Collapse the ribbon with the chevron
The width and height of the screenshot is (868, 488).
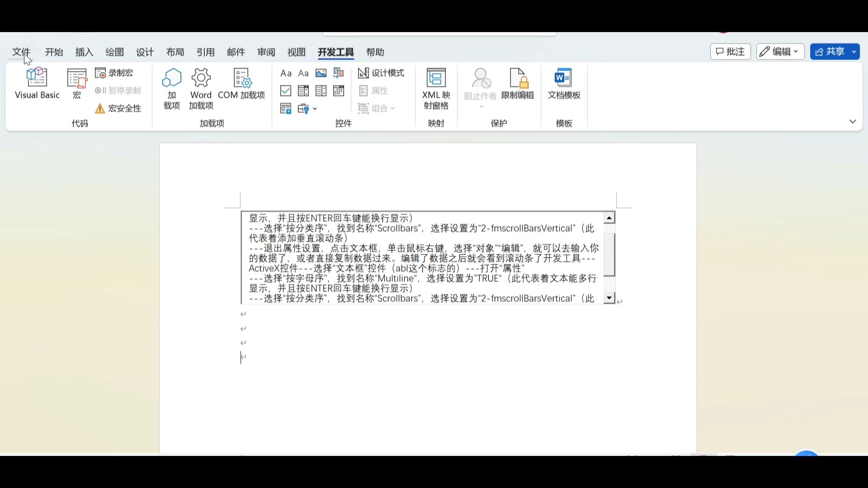(853, 122)
